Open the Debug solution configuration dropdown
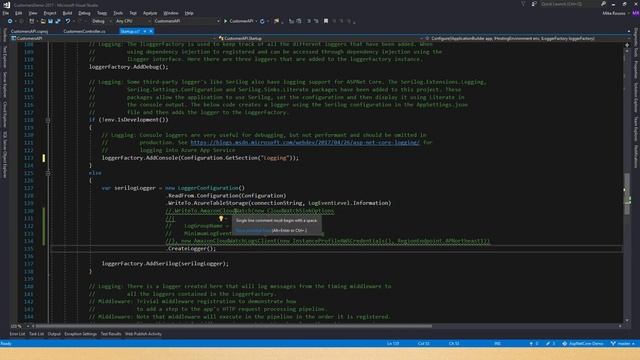The width and height of the screenshot is (640, 360). click(x=101, y=21)
